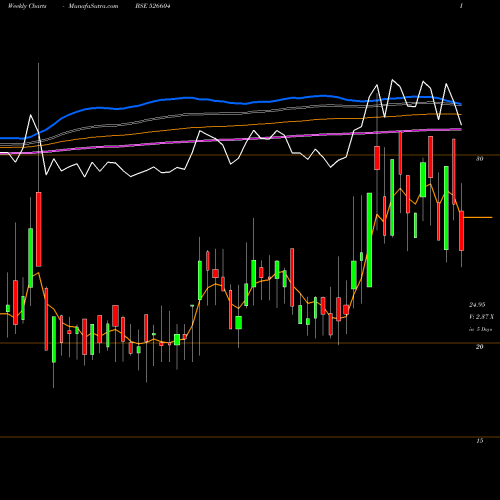Screen dimensions: 500x500
Task: Click the price axis label 30
Action: tap(479, 159)
